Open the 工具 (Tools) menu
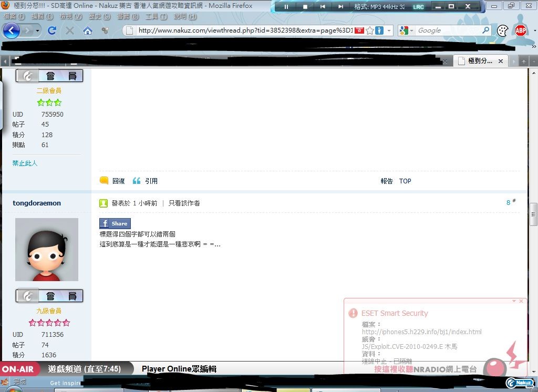The image size is (538, 392). coord(156,16)
